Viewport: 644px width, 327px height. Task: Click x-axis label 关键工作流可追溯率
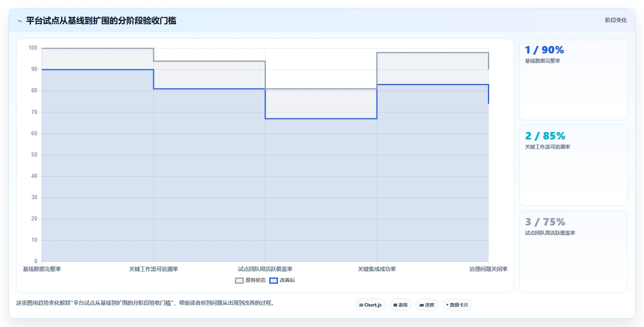point(154,269)
